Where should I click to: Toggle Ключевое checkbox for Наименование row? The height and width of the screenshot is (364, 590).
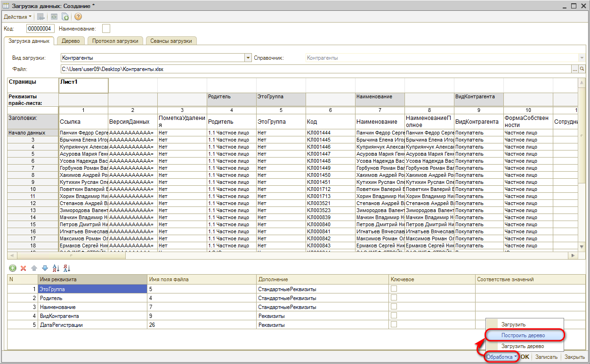tap(394, 307)
